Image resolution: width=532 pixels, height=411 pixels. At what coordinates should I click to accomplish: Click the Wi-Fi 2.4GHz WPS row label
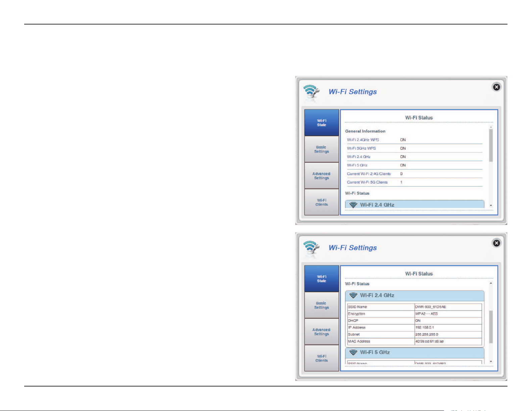point(363,140)
